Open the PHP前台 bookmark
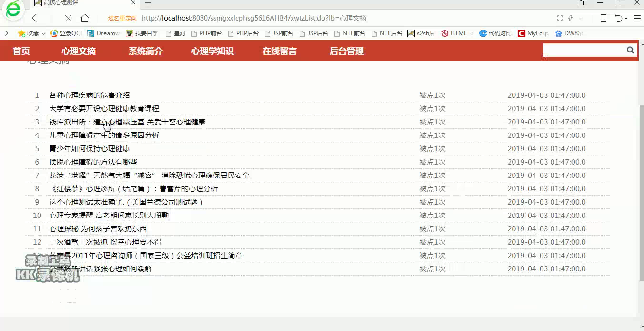Image resolution: width=644 pixels, height=331 pixels. [x=206, y=33]
